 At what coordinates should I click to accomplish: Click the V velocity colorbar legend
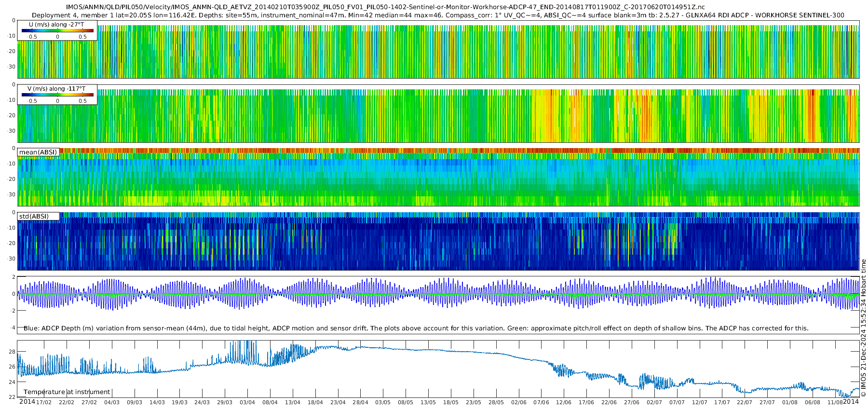pyautogui.click(x=57, y=95)
